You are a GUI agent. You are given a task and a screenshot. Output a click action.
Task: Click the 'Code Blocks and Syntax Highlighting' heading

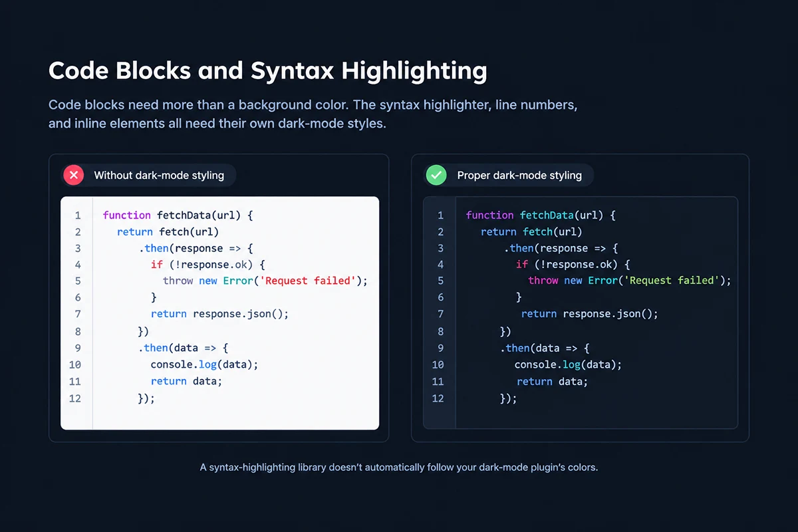[267, 70]
